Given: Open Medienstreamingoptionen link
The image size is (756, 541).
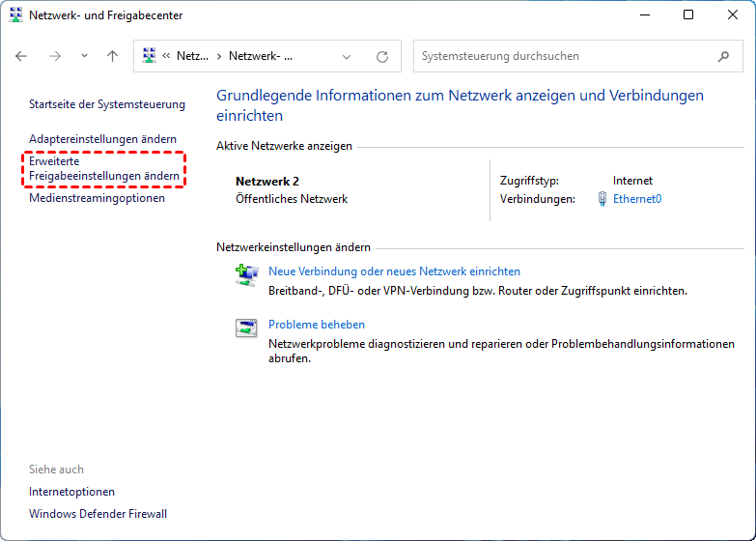Looking at the screenshot, I should (x=97, y=198).
